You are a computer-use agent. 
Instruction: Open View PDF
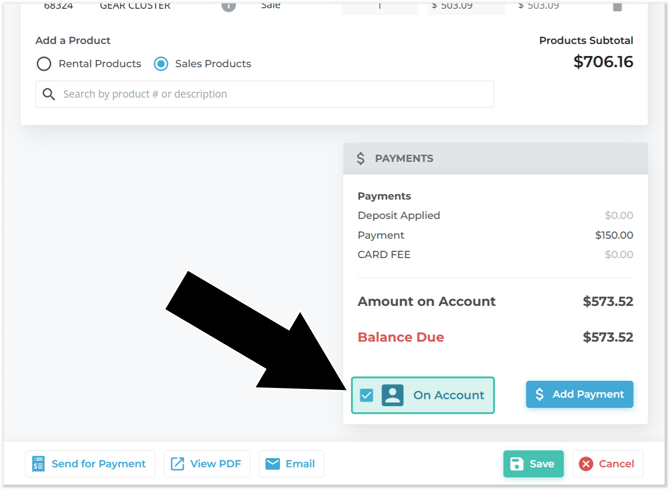coord(206,464)
